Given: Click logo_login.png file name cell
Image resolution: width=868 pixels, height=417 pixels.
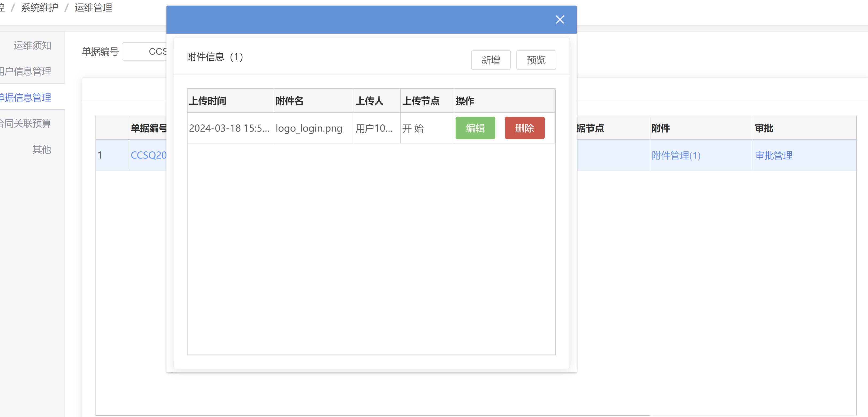Looking at the screenshot, I should (314, 128).
